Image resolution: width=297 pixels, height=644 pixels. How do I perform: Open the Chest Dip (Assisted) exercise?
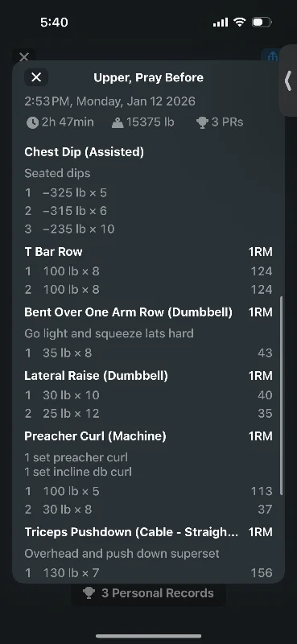click(85, 152)
